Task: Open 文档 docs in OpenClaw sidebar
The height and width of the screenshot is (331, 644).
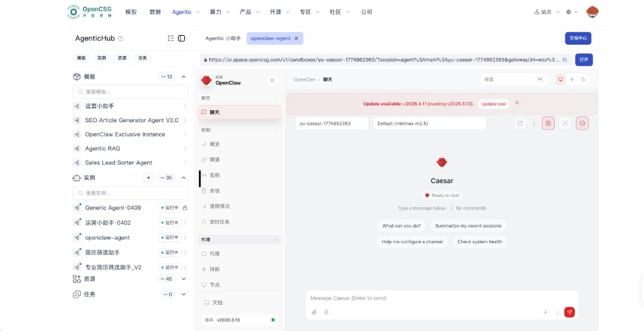Action: pyautogui.click(x=240, y=302)
